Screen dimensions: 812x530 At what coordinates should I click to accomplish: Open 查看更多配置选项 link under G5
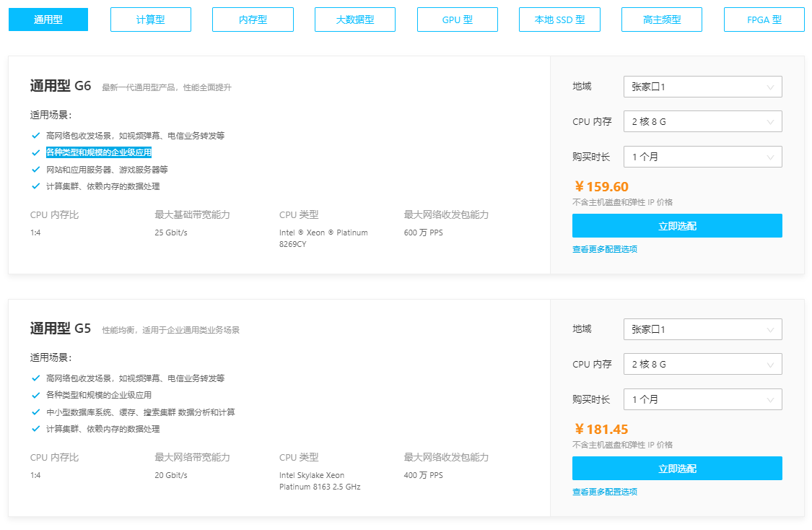click(605, 492)
